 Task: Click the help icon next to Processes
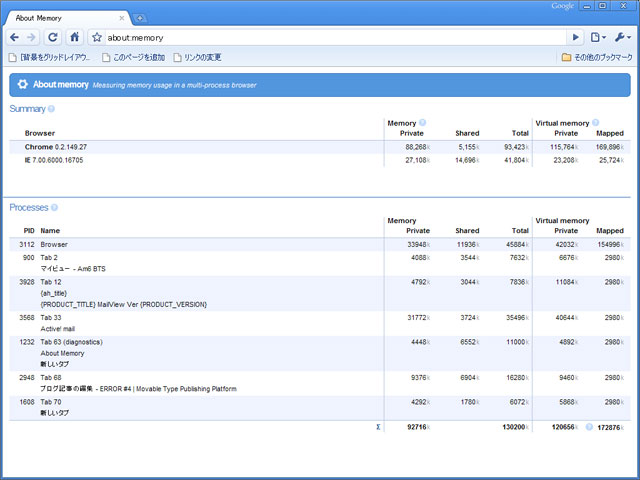click(55, 207)
